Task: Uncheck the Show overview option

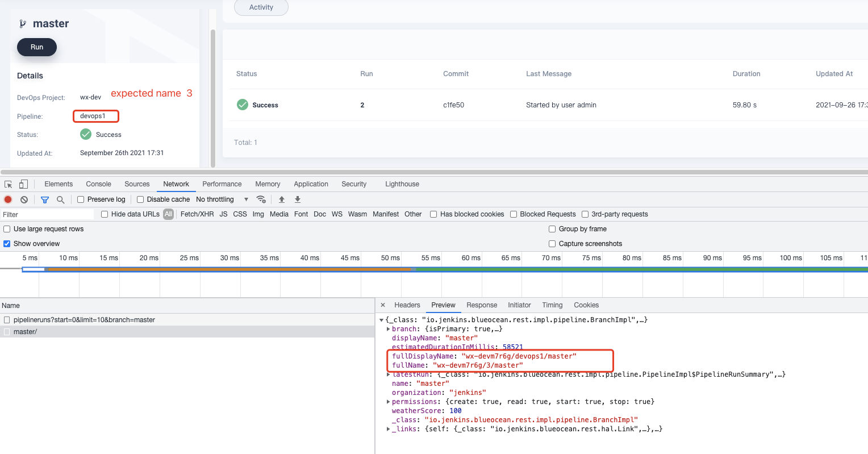Action: (x=6, y=243)
